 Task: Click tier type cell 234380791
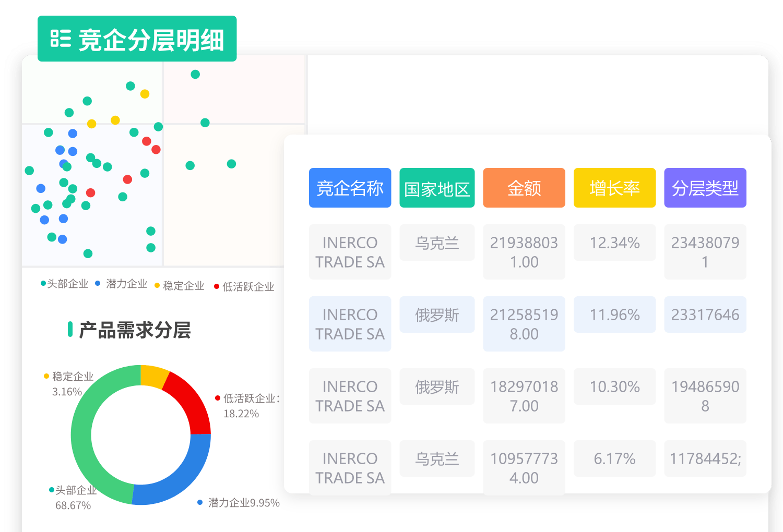pyautogui.click(x=705, y=252)
